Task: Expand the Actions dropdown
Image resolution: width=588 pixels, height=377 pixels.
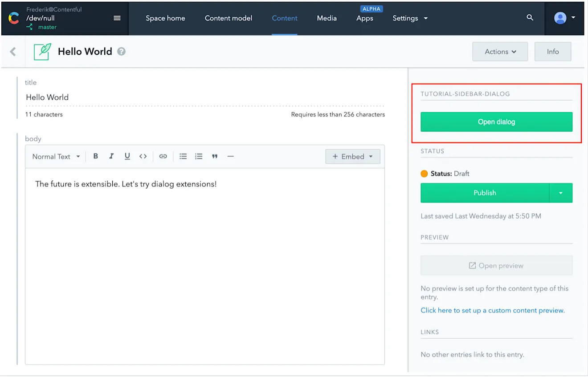Action: click(x=500, y=52)
